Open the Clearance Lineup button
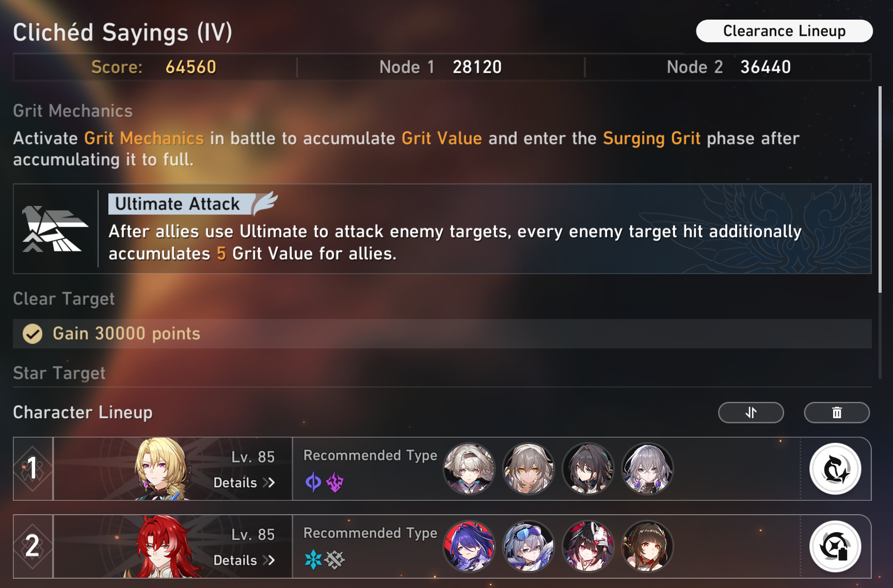The height and width of the screenshot is (588, 893). pos(784,31)
